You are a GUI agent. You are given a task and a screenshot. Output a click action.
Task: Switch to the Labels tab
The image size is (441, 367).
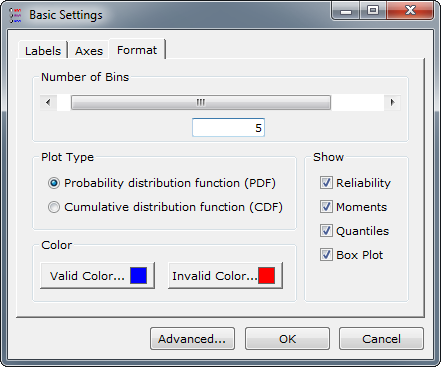point(43,51)
